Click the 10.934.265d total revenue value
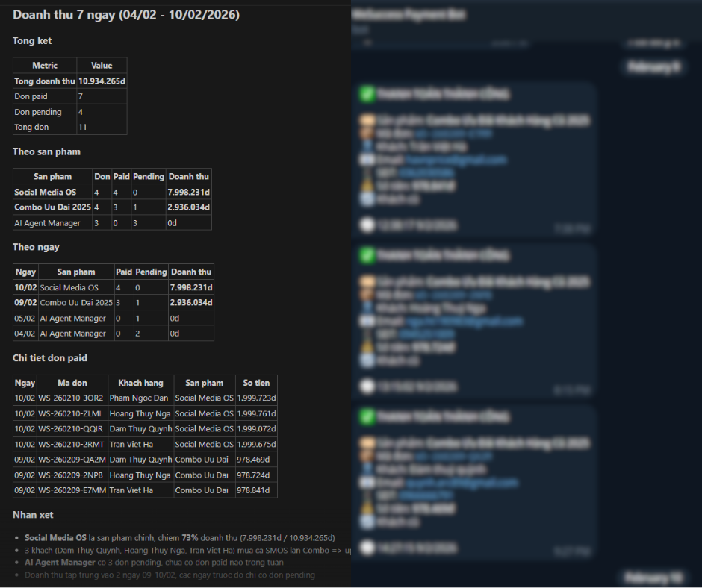The image size is (702, 588). click(x=102, y=81)
